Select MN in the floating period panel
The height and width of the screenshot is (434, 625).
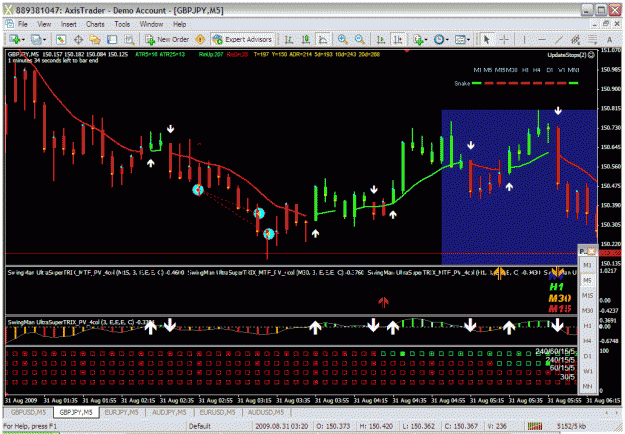(587, 387)
